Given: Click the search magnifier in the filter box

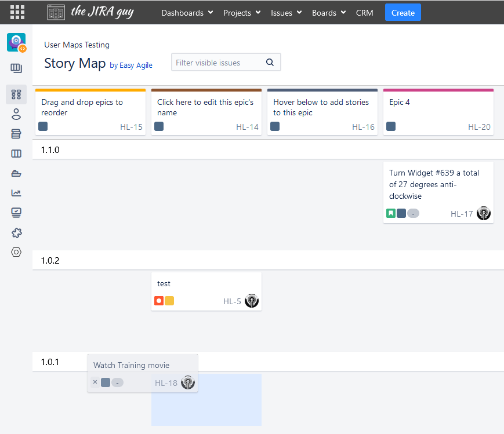Looking at the screenshot, I should 270,63.
